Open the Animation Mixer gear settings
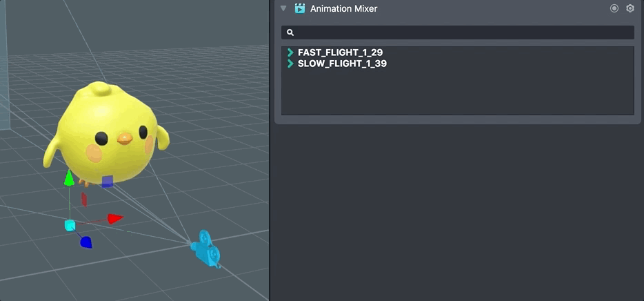644x301 pixels. pos(630,8)
